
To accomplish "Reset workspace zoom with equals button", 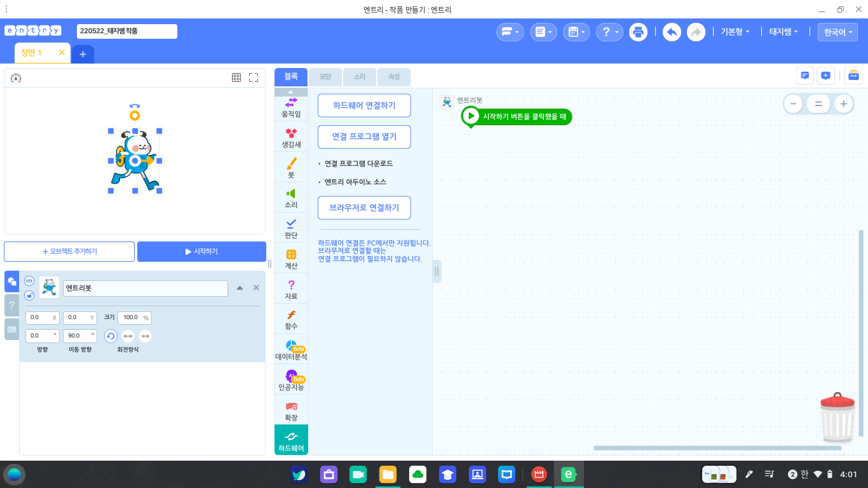I will tap(818, 104).
